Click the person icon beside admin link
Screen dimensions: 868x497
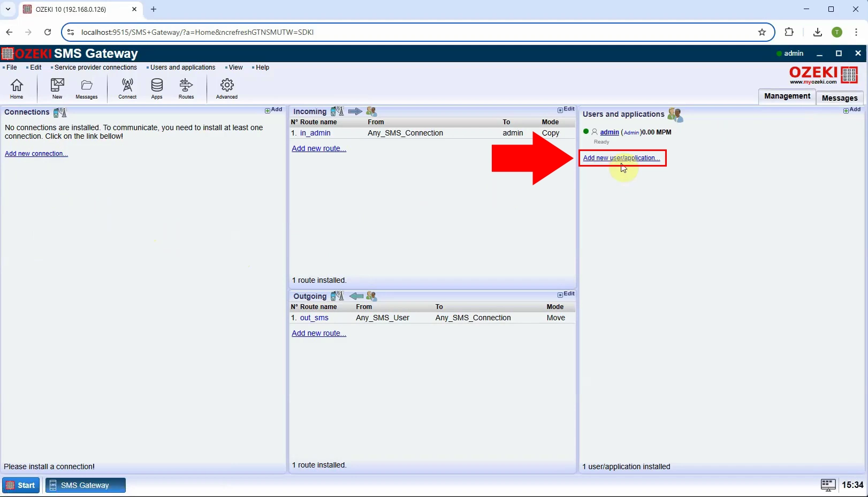pyautogui.click(x=595, y=132)
